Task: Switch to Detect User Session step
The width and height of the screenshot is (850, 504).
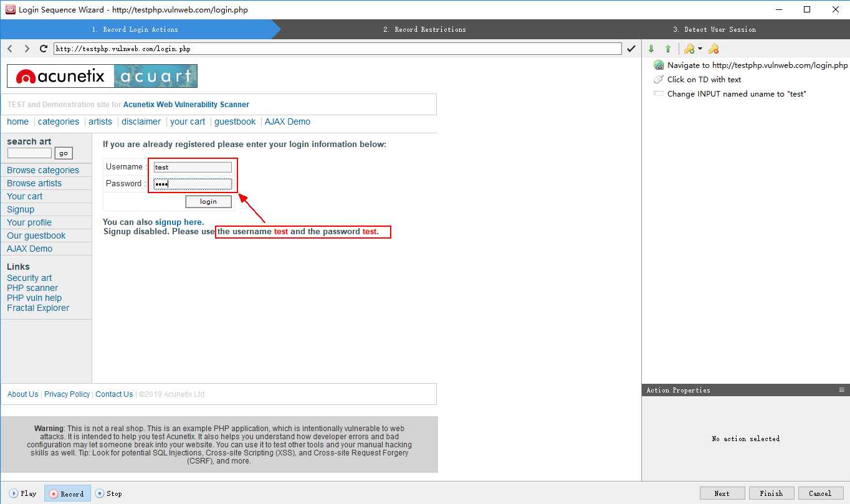Action: pos(714,29)
